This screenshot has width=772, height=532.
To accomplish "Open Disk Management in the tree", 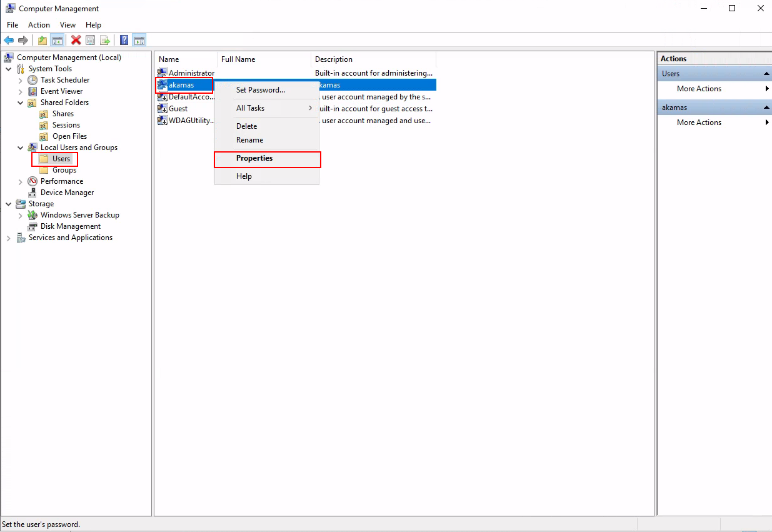I will (x=70, y=226).
